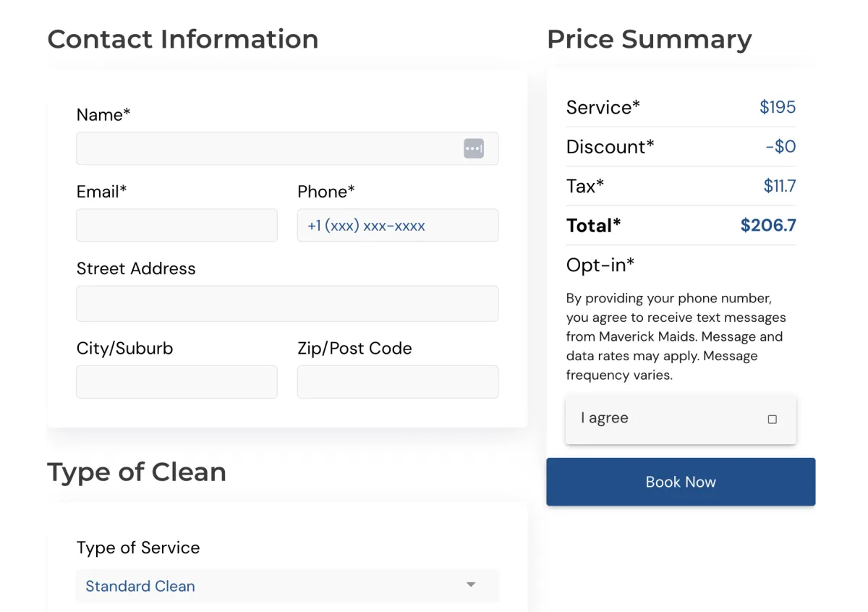Select the Street Address field
This screenshot has height=612, width=868.
287,303
